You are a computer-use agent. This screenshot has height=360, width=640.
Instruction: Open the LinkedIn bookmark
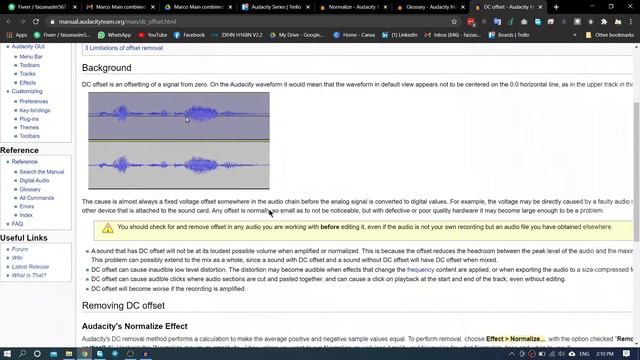coord(400,35)
